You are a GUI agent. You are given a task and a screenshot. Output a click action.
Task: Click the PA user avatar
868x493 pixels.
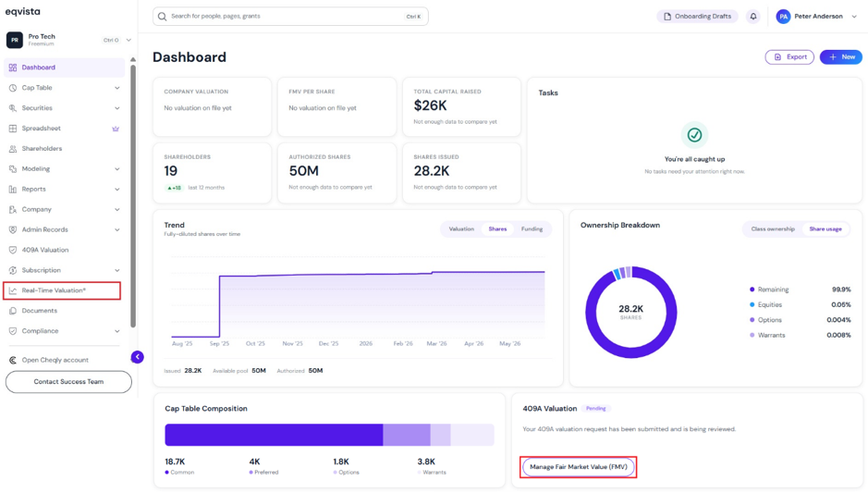pos(783,17)
